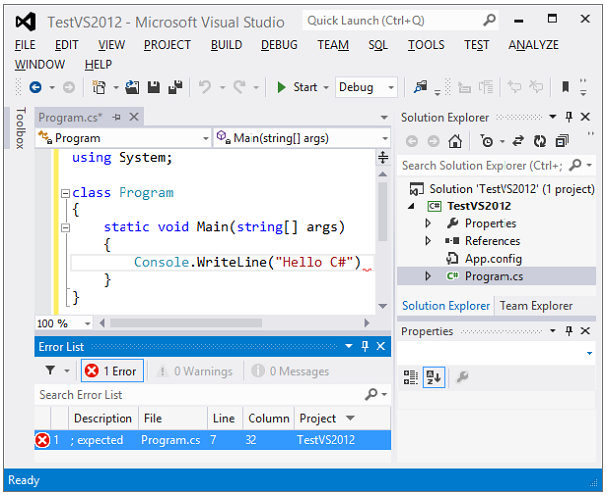Click the Error List search magnifier icon
This screenshot has height=495, width=606.
[x=371, y=394]
